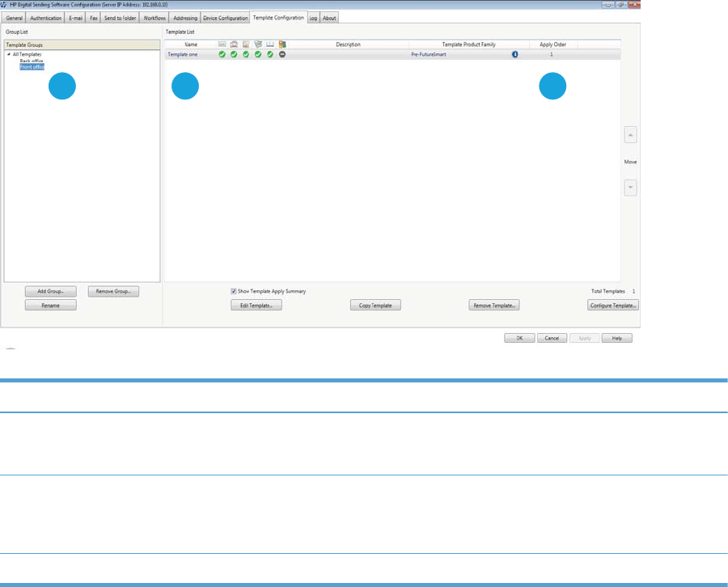Switch to the Fax tab
This screenshot has height=587, width=728.
coord(94,18)
